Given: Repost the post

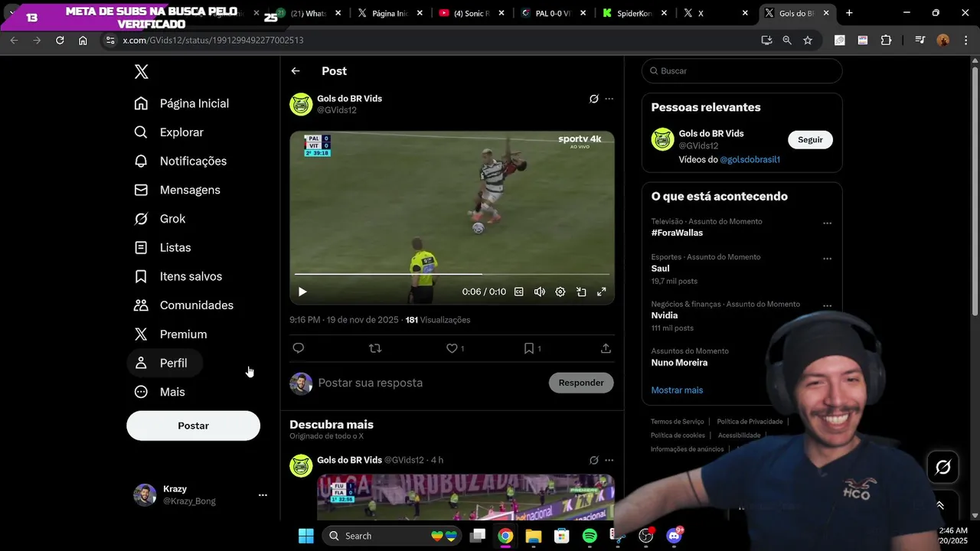Looking at the screenshot, I should pyautogui.click(x=375, y=348).
